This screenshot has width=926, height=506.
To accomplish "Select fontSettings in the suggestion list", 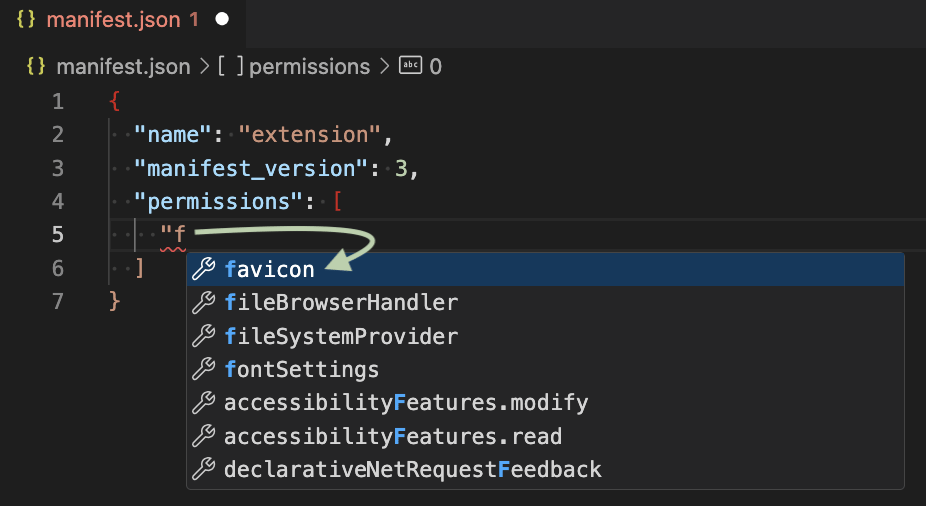I will pos(302,369).
